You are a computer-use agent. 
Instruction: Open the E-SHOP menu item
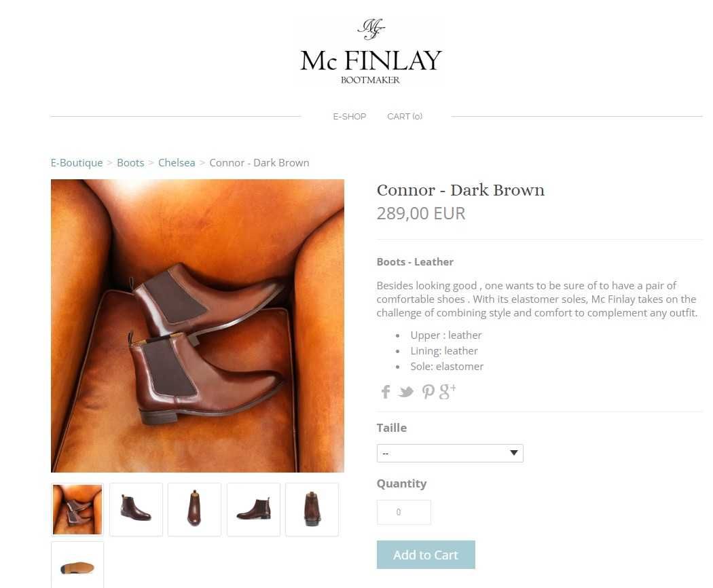[x=349, y=116]
